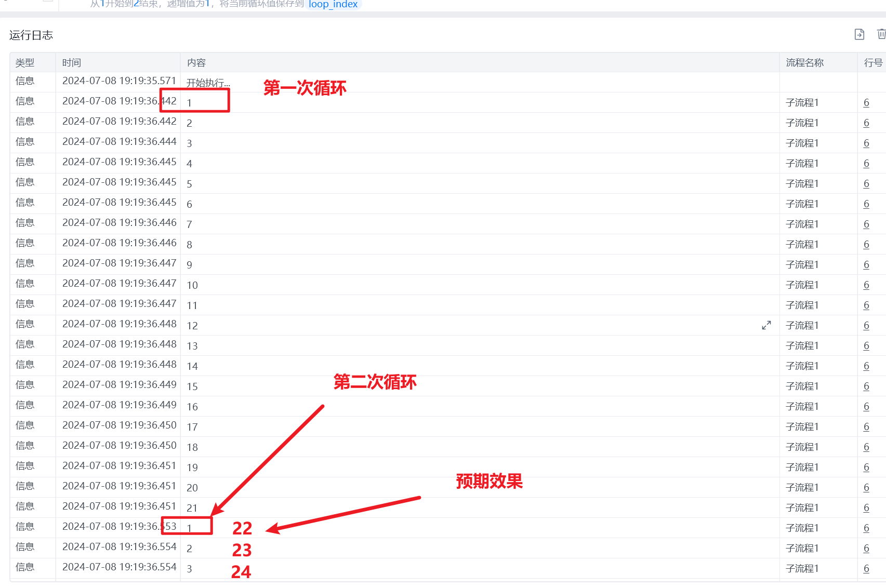Select log row timestamped 19:19:36.553
Screen dimensions: 886x588
pos(447,528)
